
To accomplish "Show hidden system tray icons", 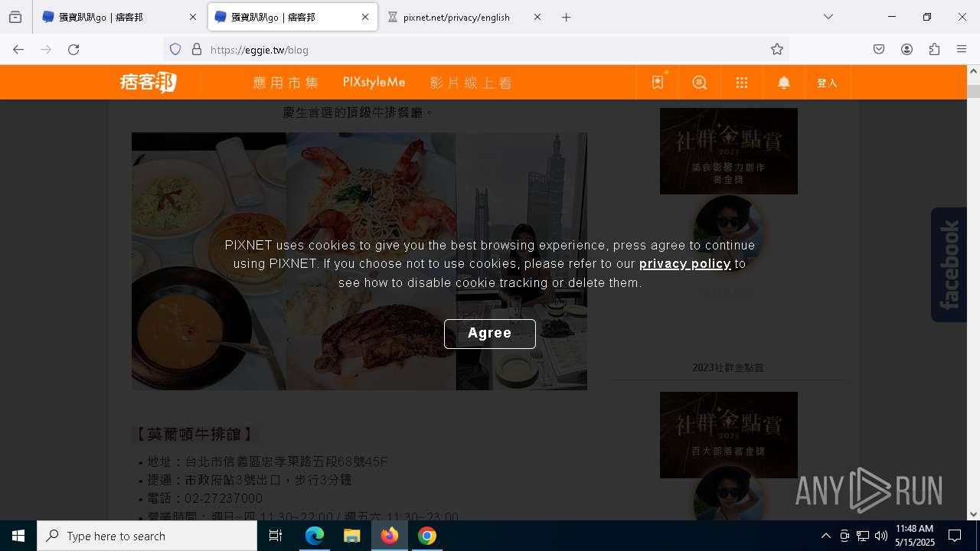I will (x=825, y=536).
